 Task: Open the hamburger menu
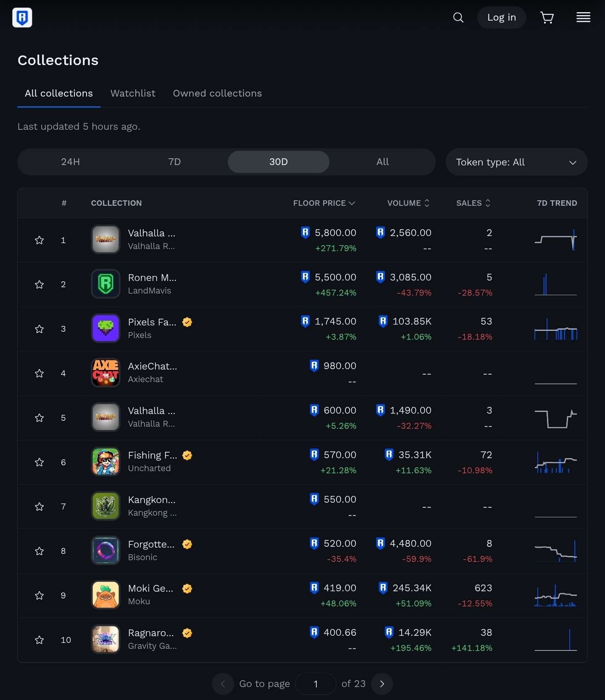coord(583,18)
